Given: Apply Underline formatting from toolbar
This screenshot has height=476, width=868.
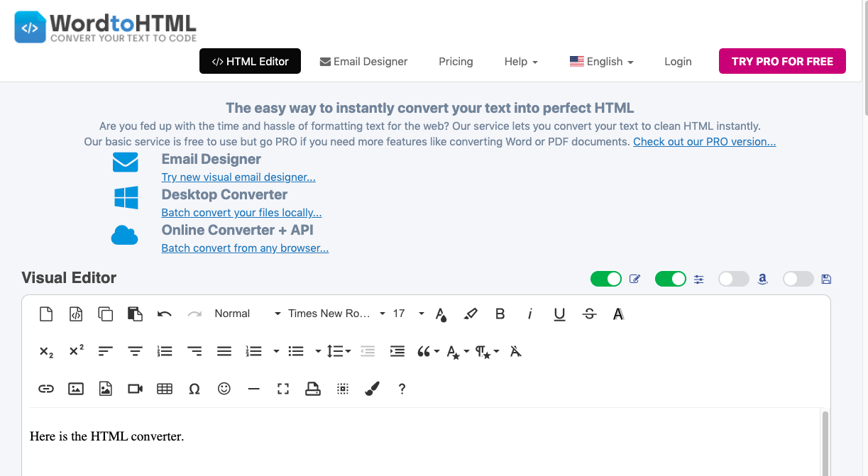Looking at the screenshot, I should point(559,314).
